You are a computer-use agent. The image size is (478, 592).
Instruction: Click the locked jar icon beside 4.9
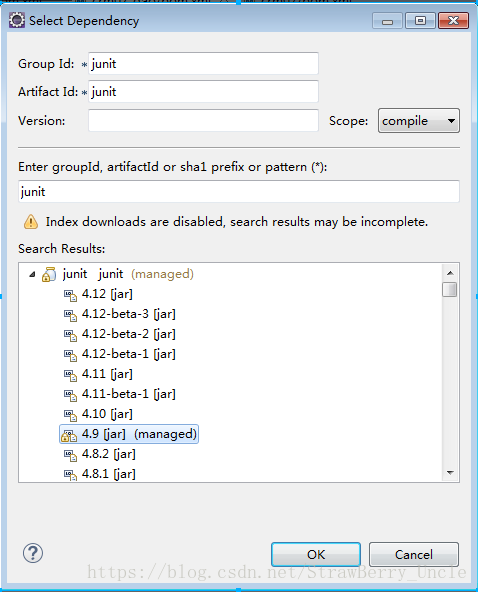pos(69,435)
